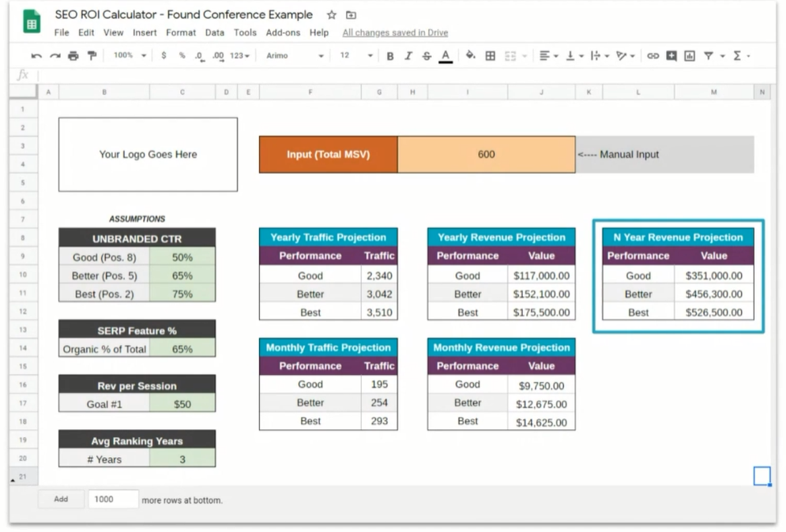Star this spreadsheet document
This screenshot has width=786, height=532.
(332, 15)
